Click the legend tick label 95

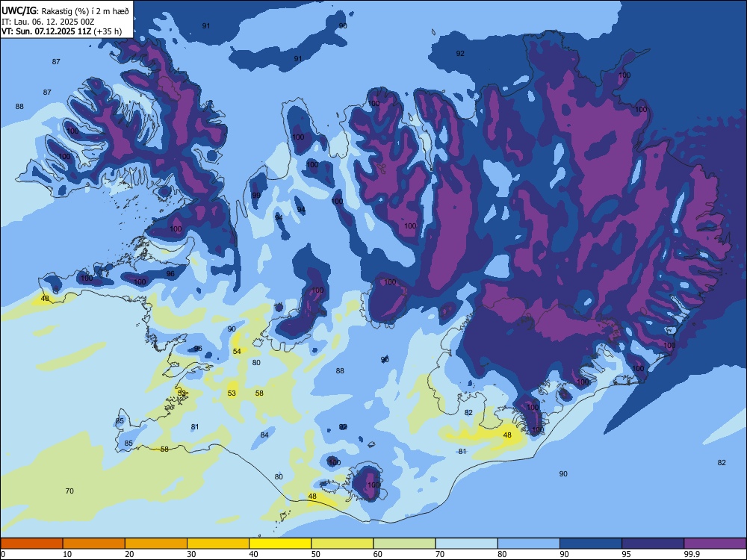click(627, 554)
